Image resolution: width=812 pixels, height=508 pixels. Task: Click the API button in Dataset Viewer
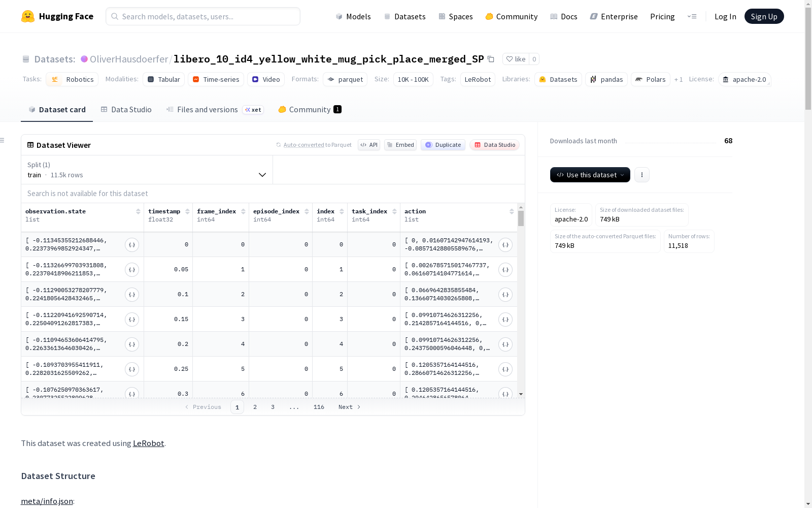pyautogui.click(x=369, y=145)
